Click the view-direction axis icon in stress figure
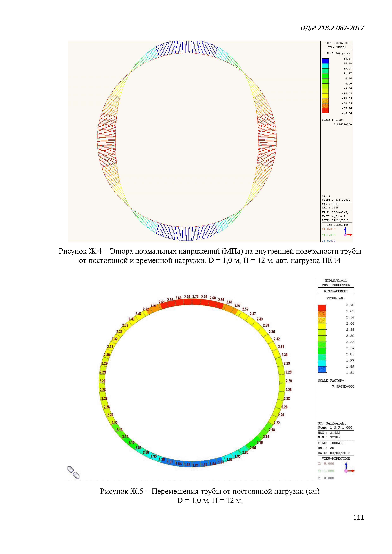392x554 pixels. pos(348,232)
